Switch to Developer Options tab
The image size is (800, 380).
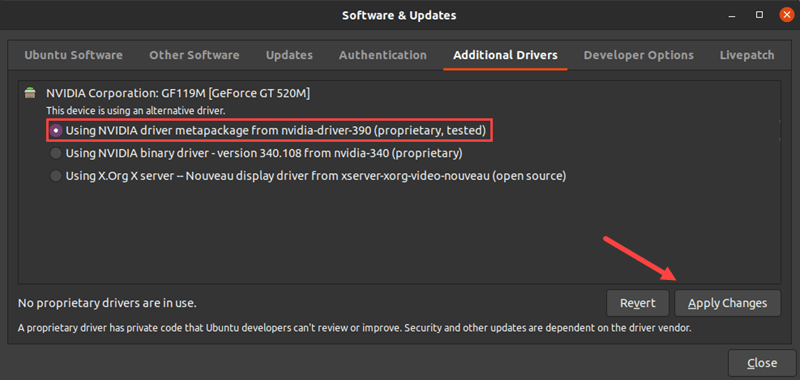638,55
